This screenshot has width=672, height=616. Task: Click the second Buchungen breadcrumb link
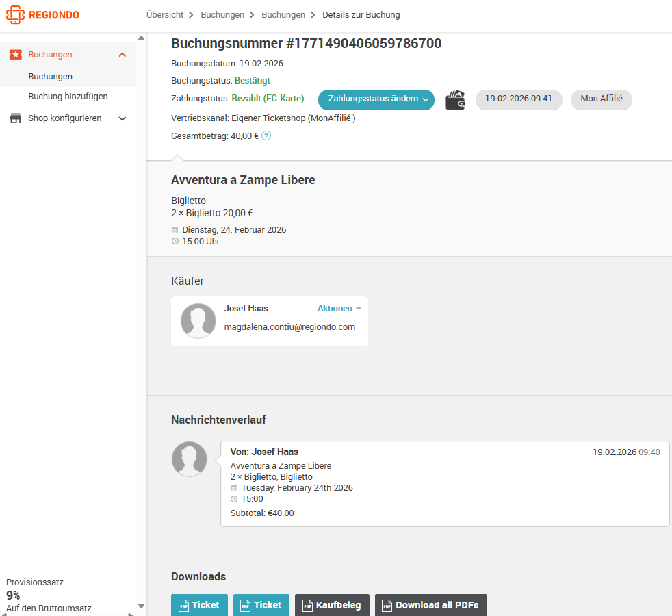pos(283,14)
